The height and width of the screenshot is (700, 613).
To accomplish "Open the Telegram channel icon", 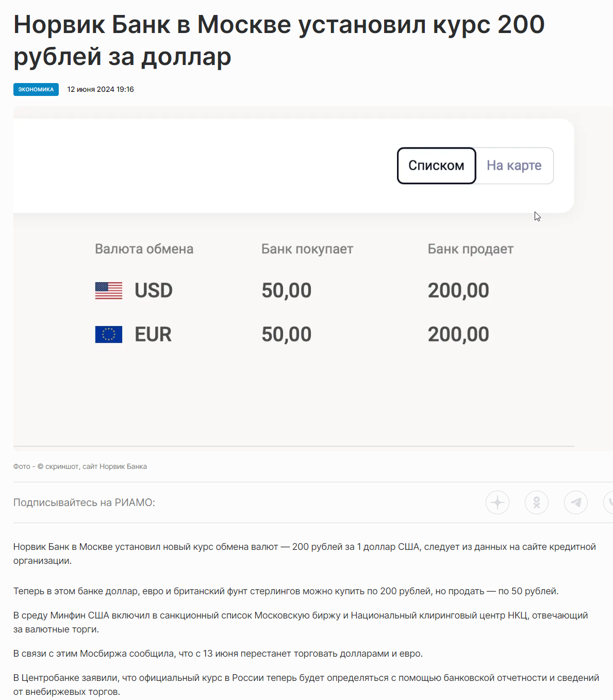I will 576,502.
